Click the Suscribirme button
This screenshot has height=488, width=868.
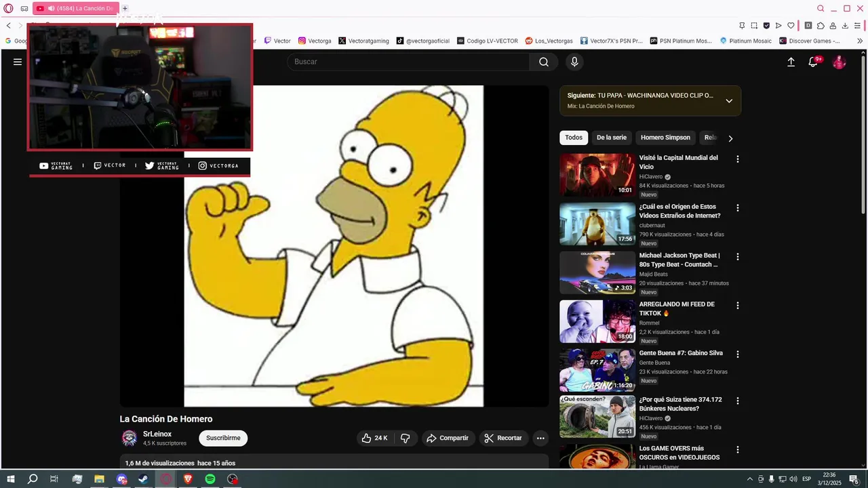(x=223, y=438)
